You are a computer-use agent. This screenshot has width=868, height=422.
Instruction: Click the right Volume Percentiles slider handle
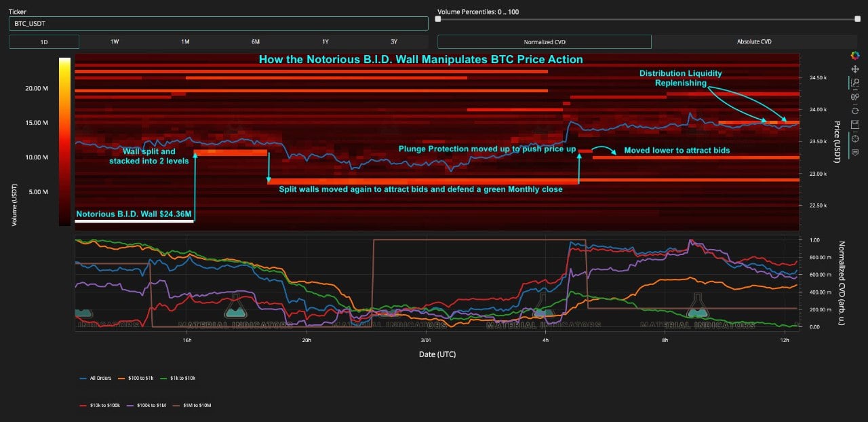tap(857, 19)
